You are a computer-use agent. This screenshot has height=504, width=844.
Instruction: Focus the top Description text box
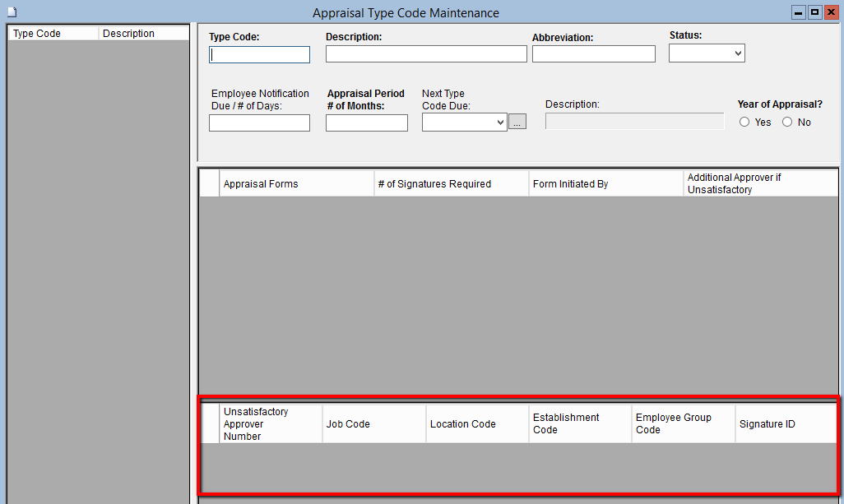pos(426,53)
